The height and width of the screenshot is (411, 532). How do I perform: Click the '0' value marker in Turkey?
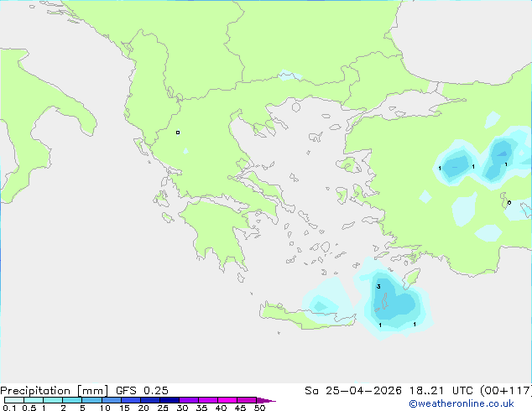509,203
